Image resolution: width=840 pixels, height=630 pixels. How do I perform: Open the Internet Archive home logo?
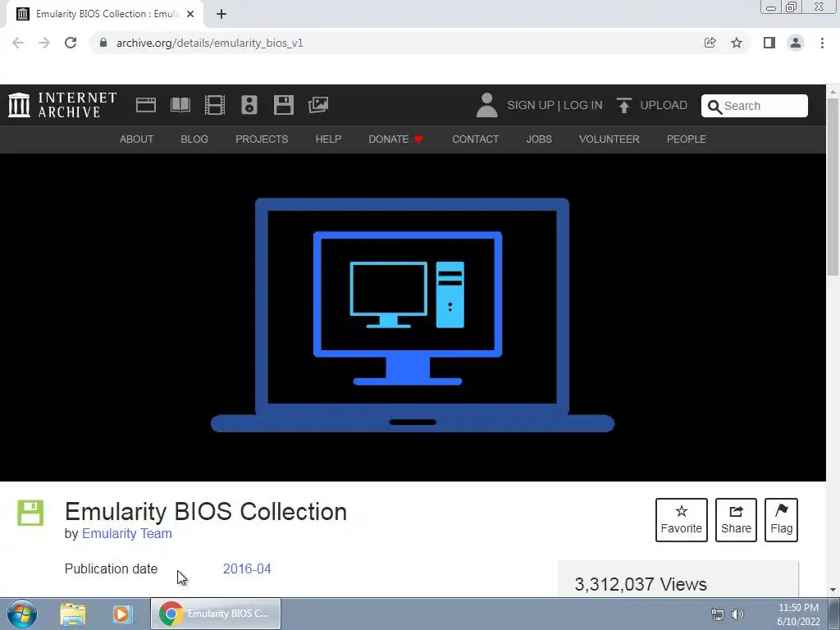click(x=62, y=105)
